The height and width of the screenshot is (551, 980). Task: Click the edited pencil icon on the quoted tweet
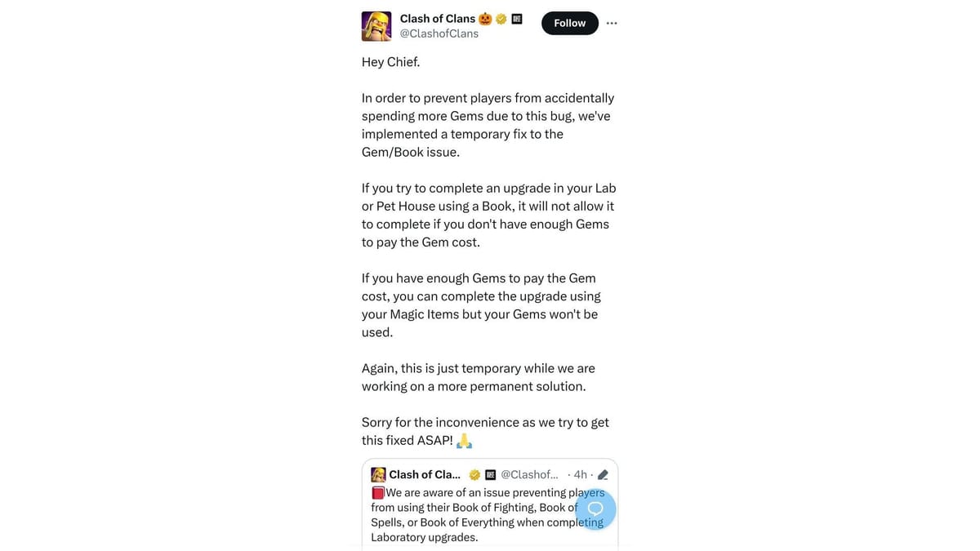(602, 473)
